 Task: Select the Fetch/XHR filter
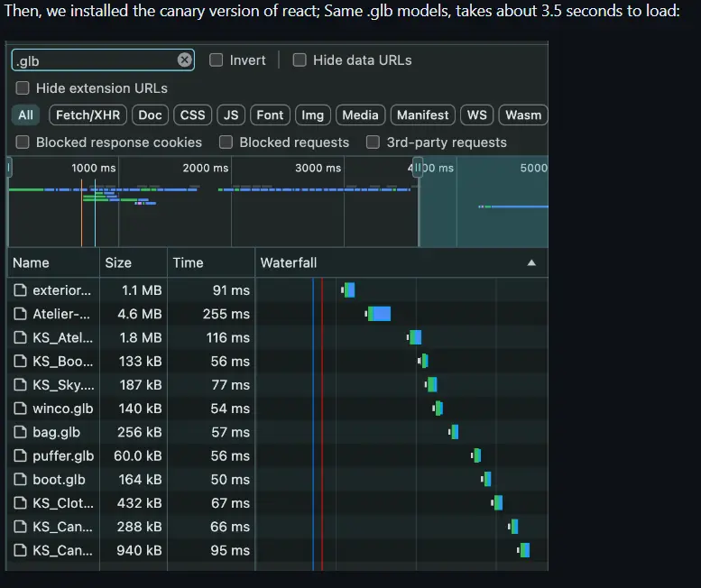point(88,115)
